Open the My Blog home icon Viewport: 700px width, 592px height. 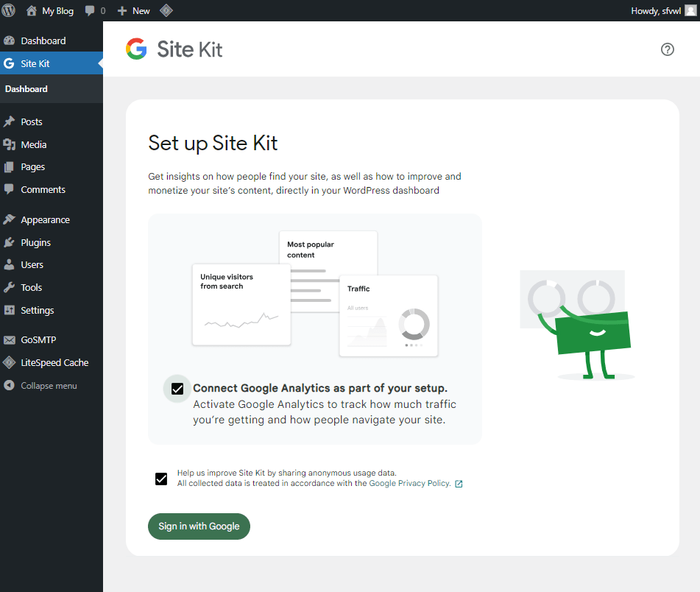click(x=31, y=11)
